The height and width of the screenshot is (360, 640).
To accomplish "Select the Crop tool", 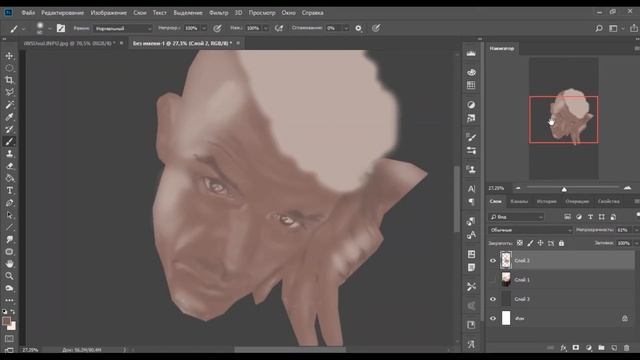I will pos(9,80).
